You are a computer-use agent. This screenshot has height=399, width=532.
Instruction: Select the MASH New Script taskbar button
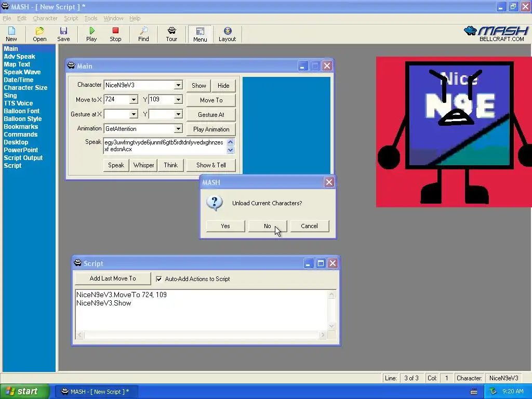pyautogui.click(x=96, y=392)
